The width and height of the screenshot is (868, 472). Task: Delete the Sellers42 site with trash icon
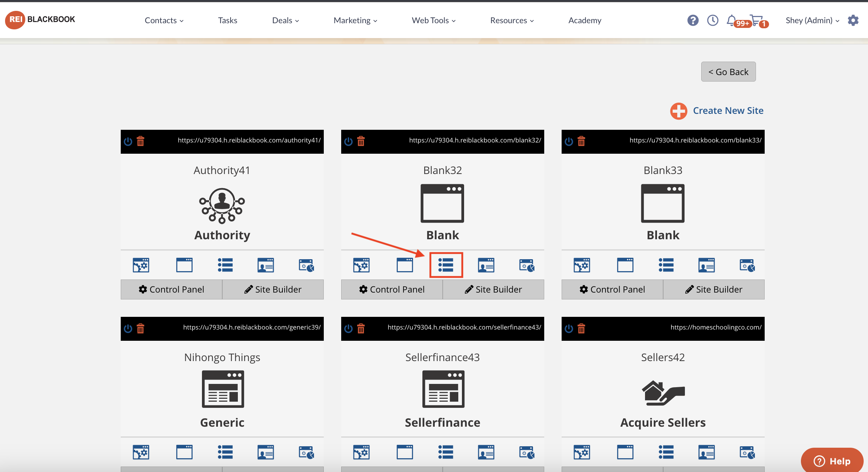point(582,328)
